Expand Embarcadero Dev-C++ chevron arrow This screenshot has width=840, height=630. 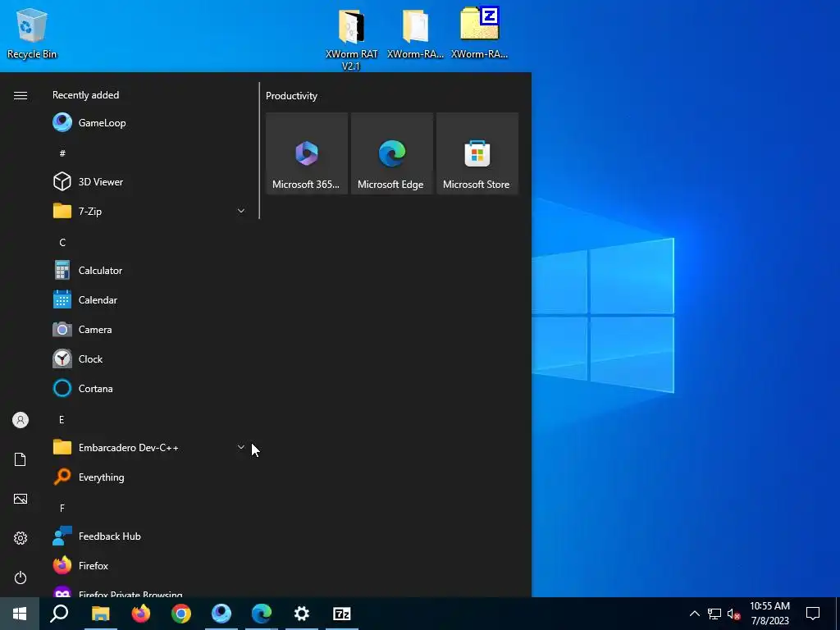(240, 447)
